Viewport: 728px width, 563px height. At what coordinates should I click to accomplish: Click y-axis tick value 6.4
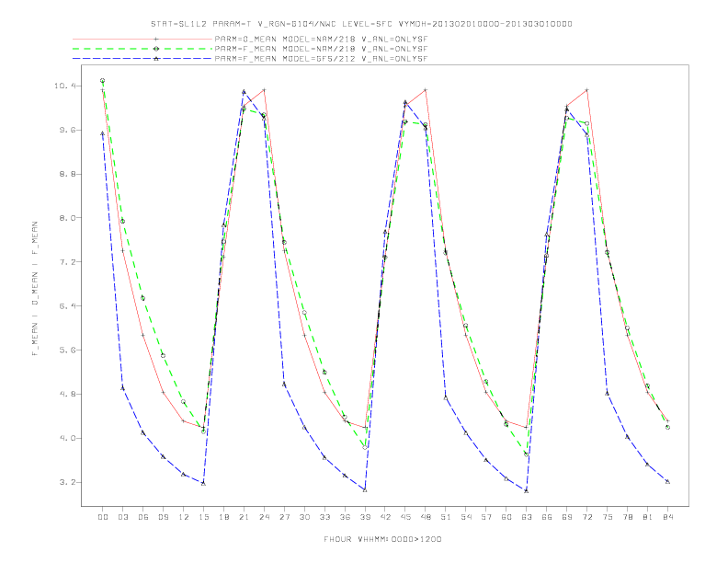tap(67, 306)
